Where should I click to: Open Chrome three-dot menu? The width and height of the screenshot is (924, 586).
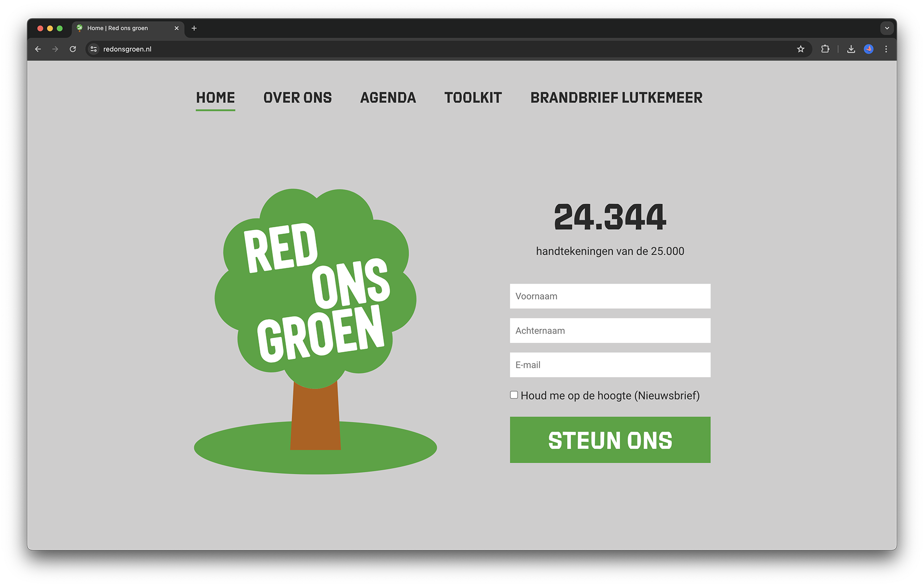coord(886,49)
